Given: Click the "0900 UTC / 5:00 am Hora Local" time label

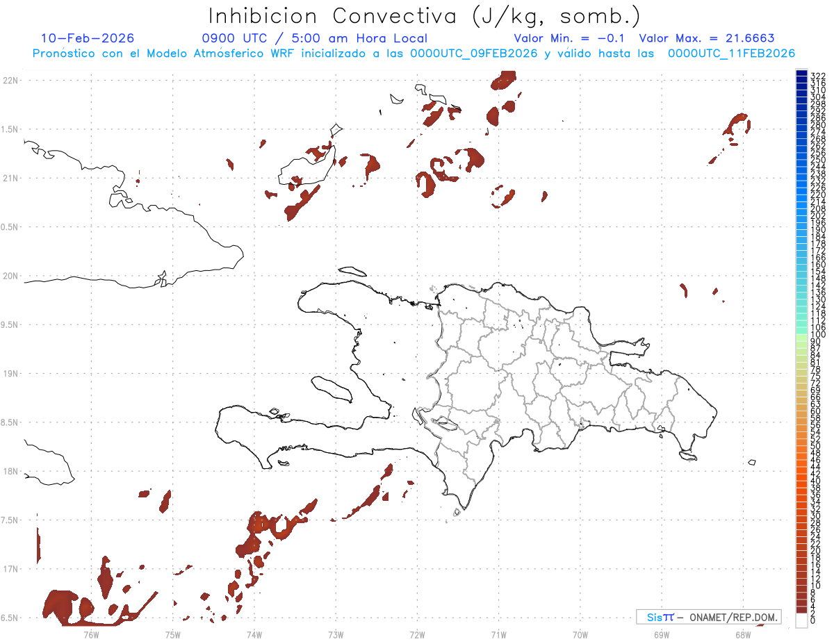Looking at the screenshot, I should coord(314,38).
